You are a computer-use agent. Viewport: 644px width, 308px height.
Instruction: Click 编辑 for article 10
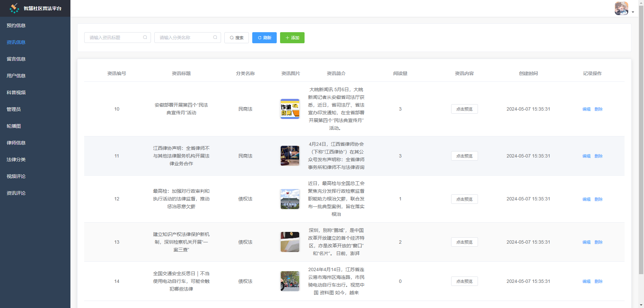(586, 109)
